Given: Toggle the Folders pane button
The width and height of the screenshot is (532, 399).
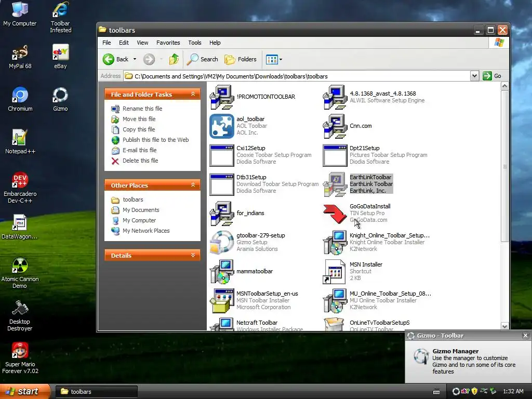Looking at the screenshot, I should pos(241,59).
